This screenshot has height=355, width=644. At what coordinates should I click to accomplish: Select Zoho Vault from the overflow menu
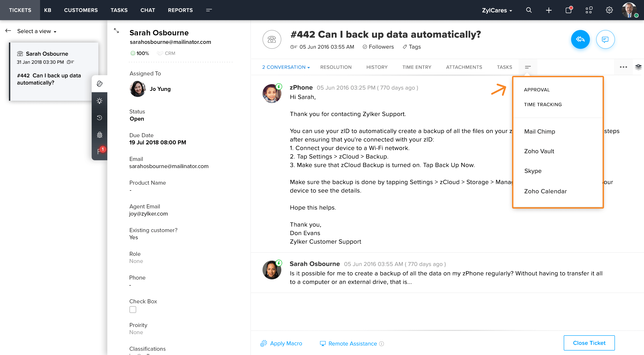(539, 151)
